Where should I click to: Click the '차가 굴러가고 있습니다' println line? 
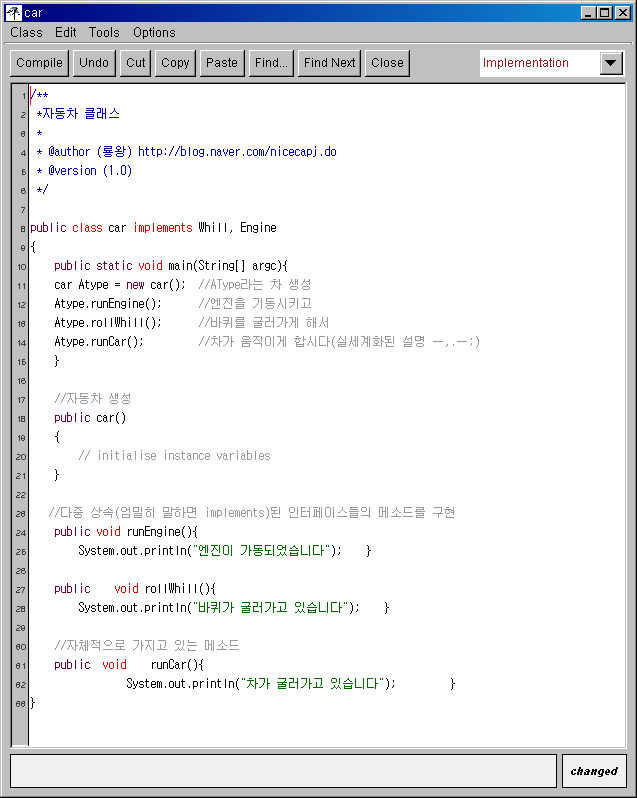[291, 683]
